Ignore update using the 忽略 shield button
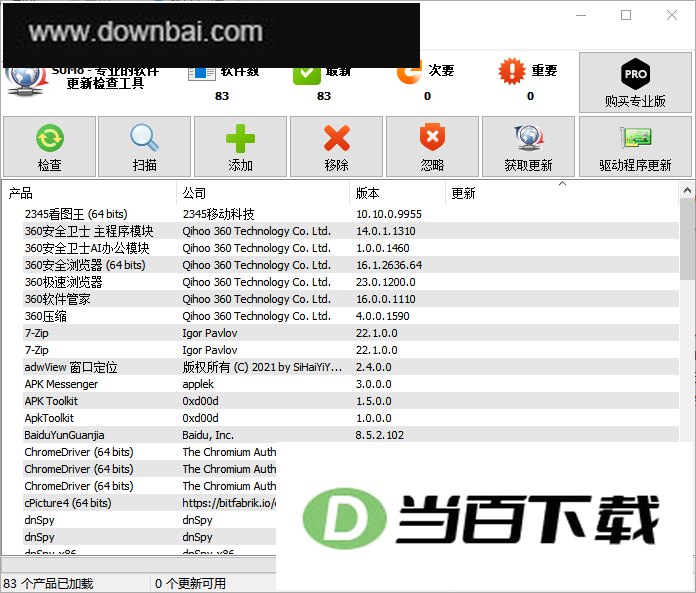 pos(432,147)
